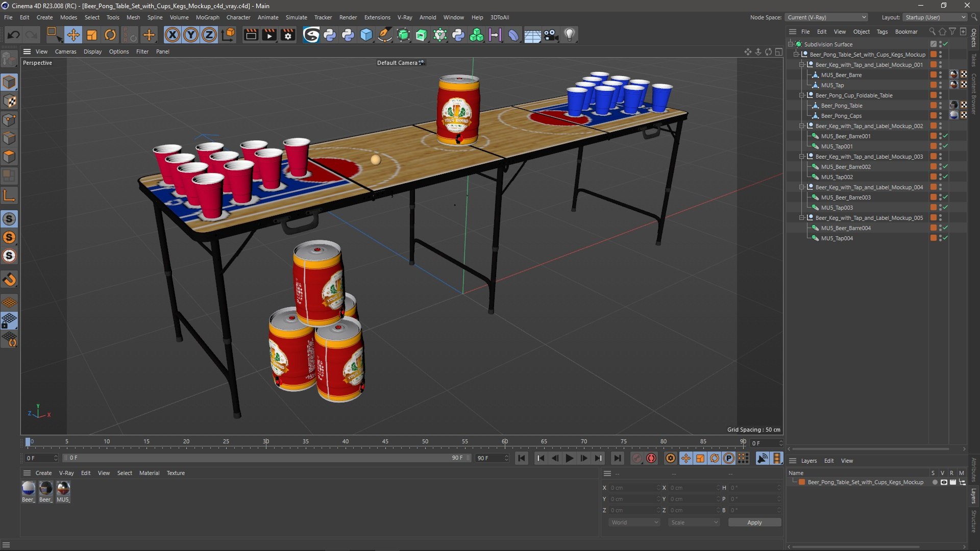Add a Camera object icon
The height and width of the screenshot is (551, 980).
coord(551,35)
